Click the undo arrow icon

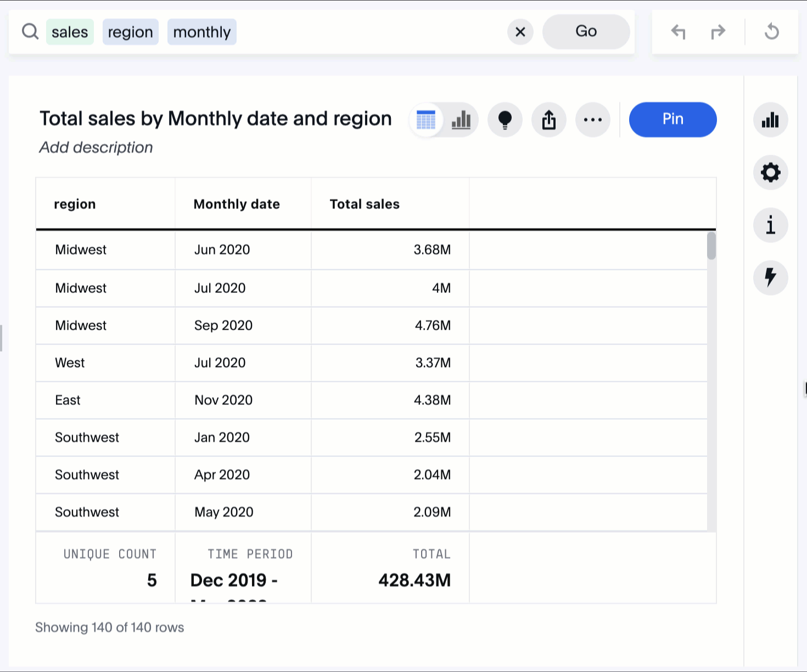679,32
